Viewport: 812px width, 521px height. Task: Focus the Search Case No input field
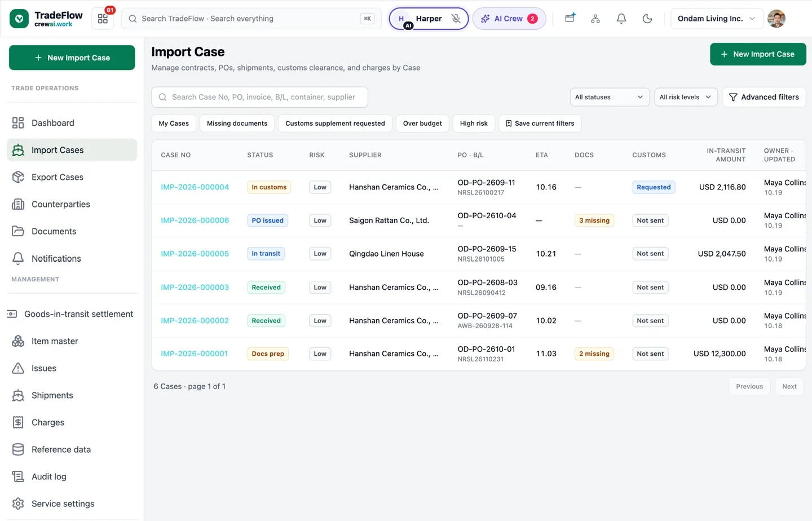[260, 97]
